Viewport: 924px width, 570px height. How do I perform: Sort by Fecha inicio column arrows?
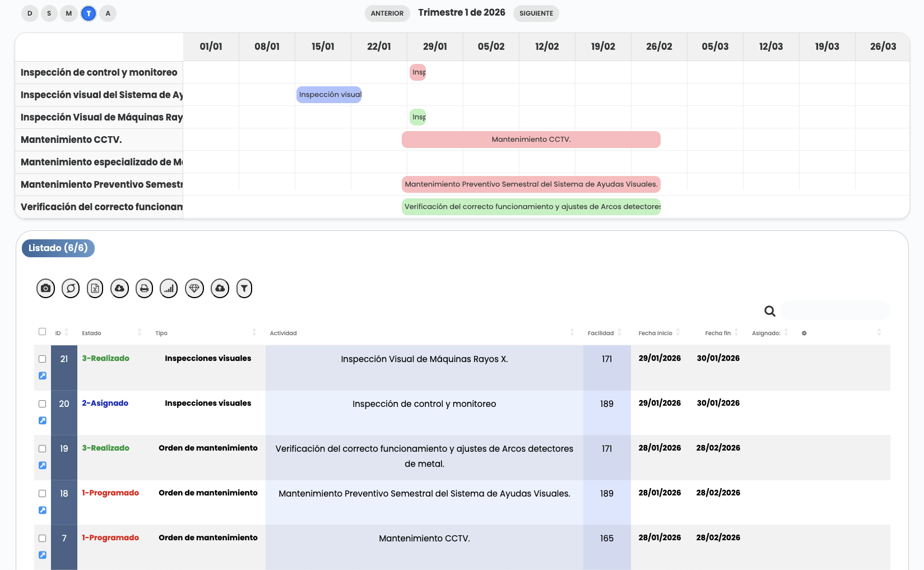pyautogui.click(x=677, y=333)
